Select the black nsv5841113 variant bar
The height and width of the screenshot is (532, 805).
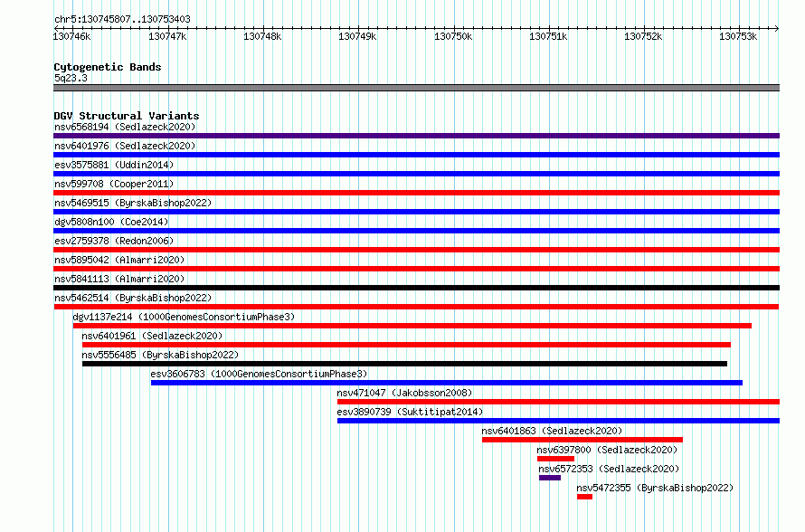click(x=416, y=288)
